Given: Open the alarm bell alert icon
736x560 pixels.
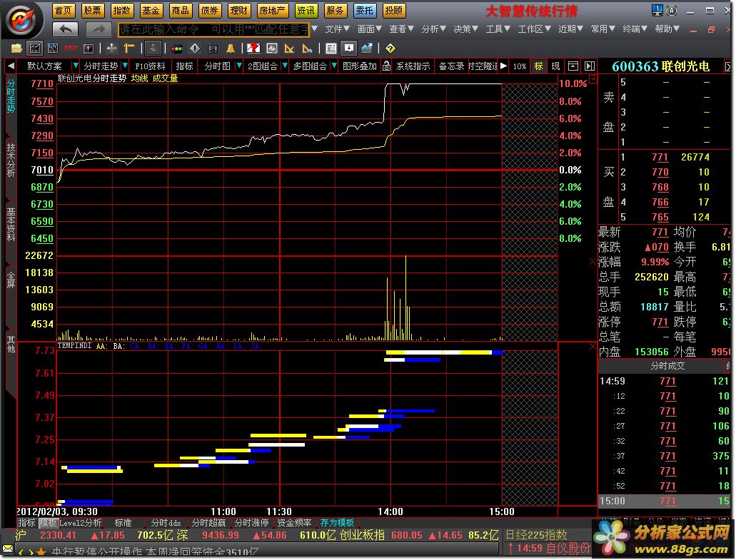Looking at the screenshot, I should (x=231, y=49).
